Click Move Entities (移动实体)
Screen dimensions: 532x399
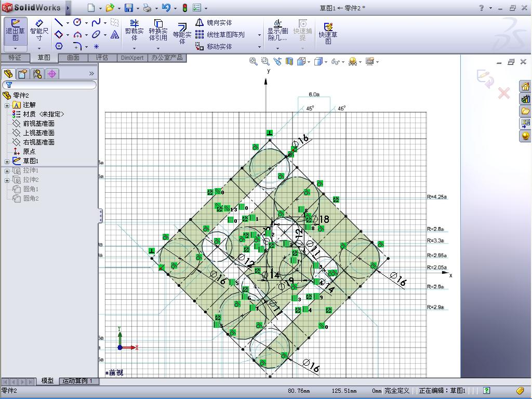(214, 46)
